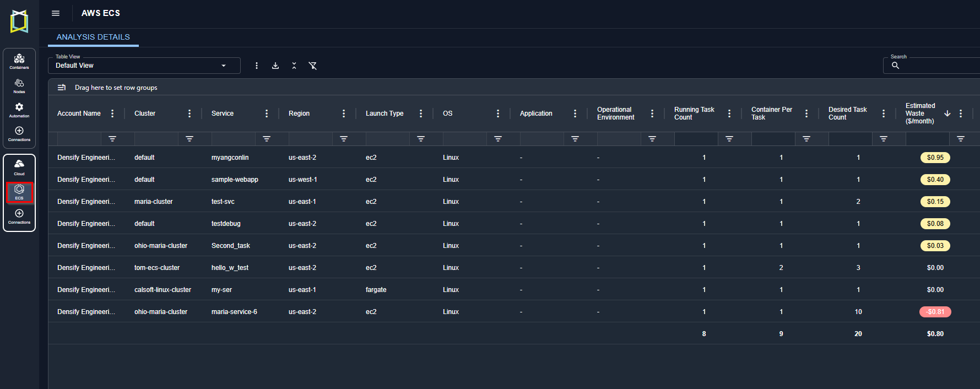This screenshot has height=389, width=980.
Task: Open Estimated Waste column menu
Action: coord(961,114)
